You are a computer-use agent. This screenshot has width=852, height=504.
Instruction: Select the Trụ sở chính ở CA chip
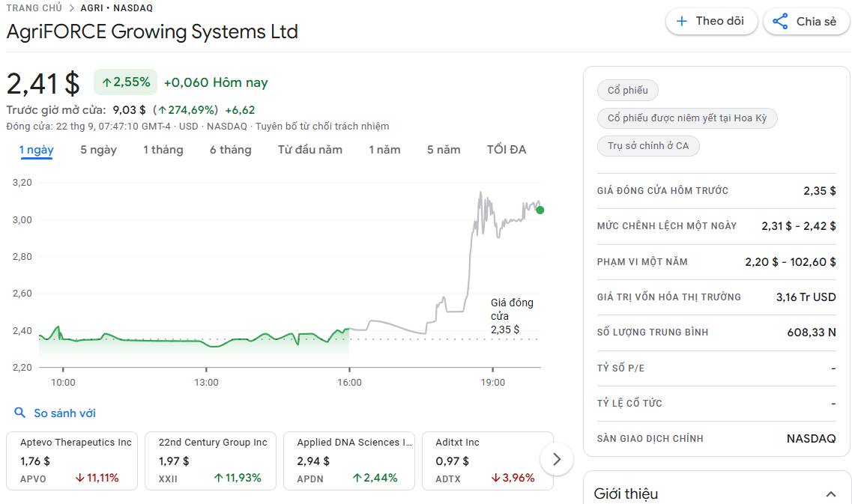(648, 145)
